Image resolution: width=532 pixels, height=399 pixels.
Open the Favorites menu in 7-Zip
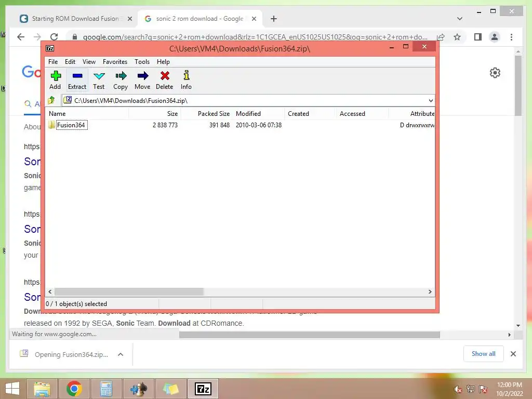click(115, 62)
